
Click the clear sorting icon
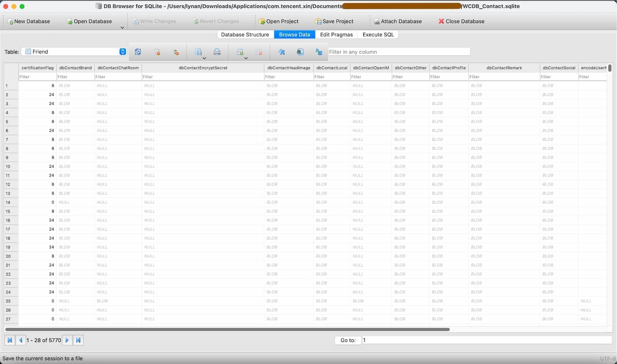(x=176, y=52)
